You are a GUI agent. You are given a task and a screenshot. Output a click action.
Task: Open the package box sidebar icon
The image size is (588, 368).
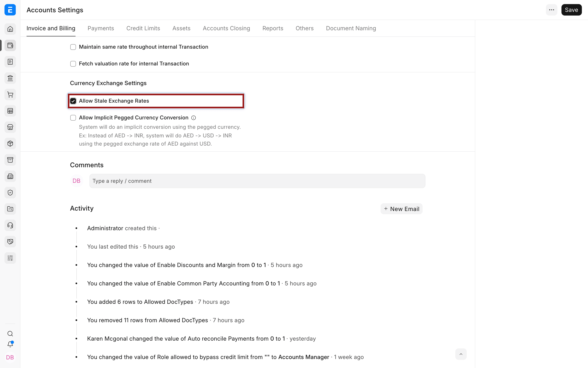coord(10,143)
